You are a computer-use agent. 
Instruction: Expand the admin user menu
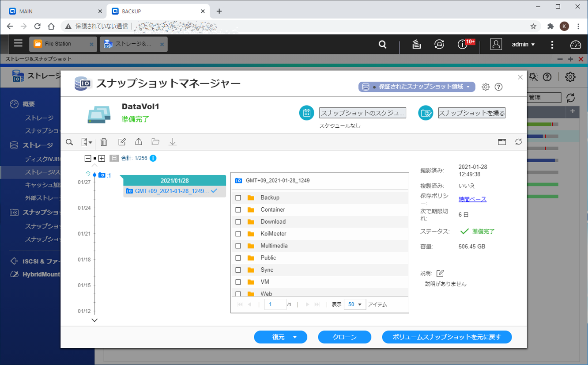click(x=523, y=44)
